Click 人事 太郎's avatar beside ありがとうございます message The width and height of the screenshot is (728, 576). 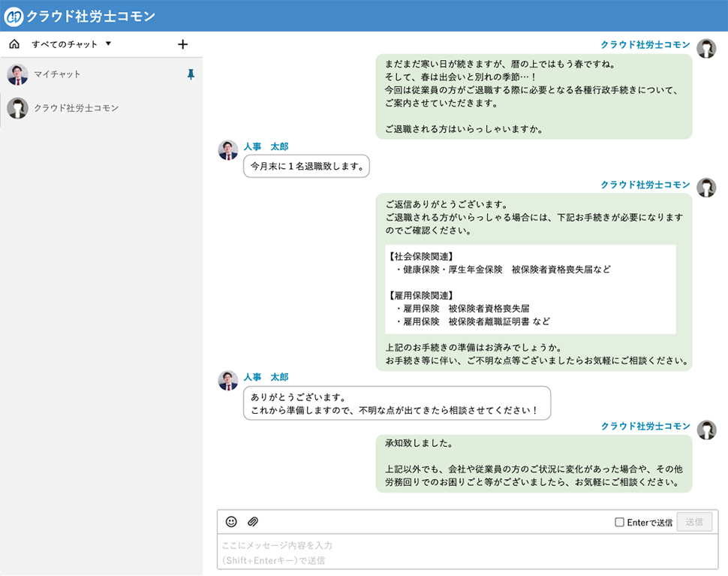pos(228,381)
